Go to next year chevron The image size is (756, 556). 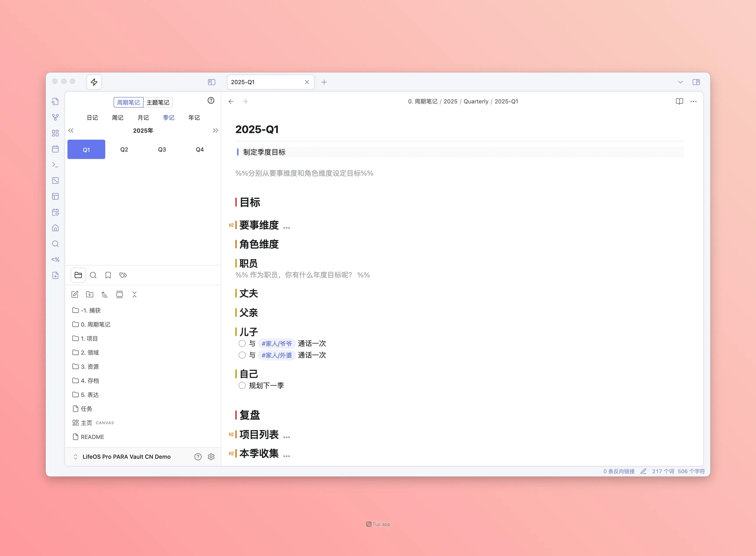point(216,131)
